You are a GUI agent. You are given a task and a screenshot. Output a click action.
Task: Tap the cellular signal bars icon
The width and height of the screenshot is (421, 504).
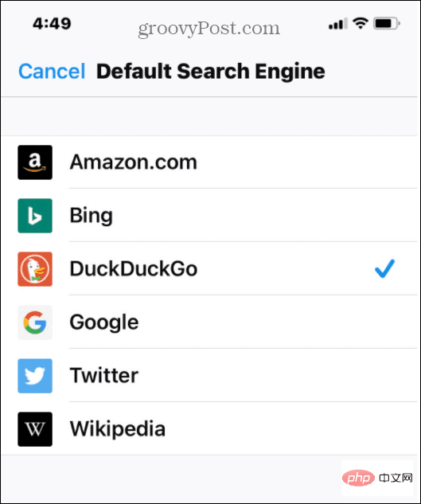[337, 24]
